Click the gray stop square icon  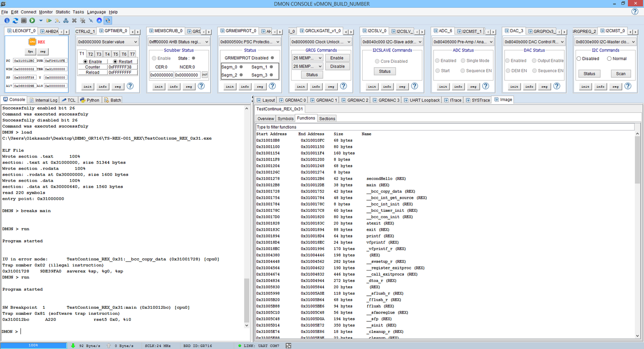point(24,21)
